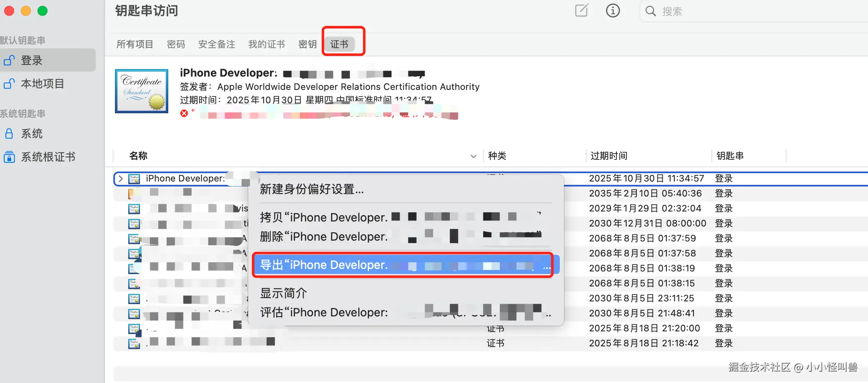Click certificate icon in 23:11:25 row
The width and height of the screenshot is (868, 383).
pyautogui.click(x=134, y=299)
